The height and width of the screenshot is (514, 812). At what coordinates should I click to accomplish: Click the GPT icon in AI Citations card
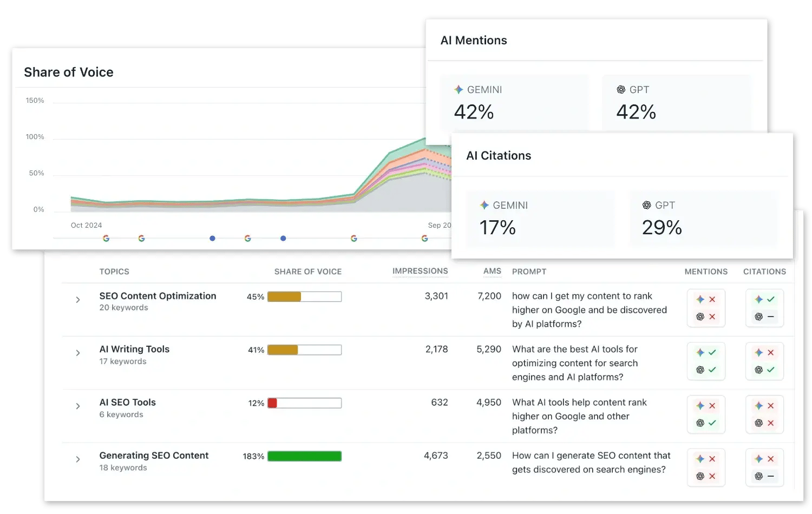tap(646, 205)
